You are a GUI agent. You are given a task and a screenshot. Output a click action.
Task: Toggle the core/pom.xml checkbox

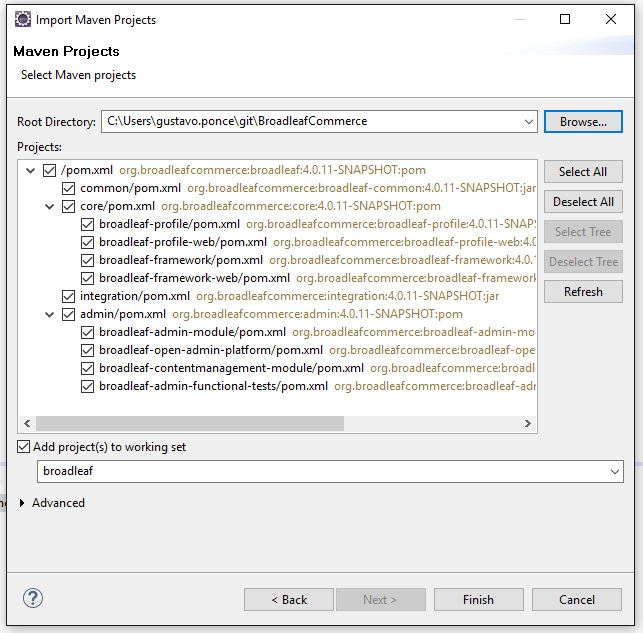(x=68, y=206)
